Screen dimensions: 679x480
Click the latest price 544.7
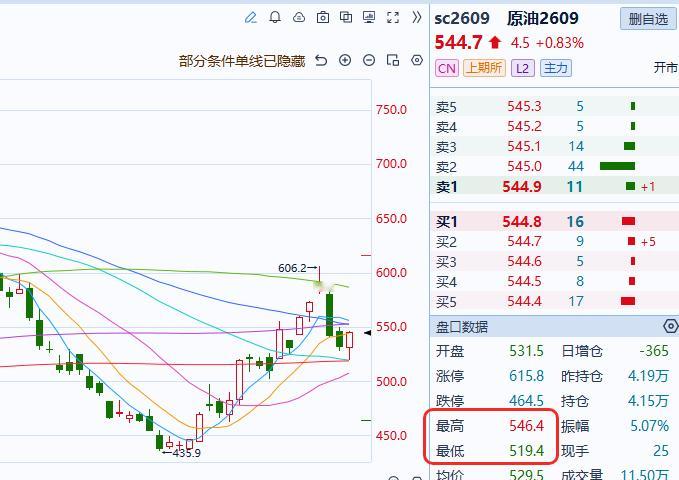pyautogui.click(x=458, y=42)
